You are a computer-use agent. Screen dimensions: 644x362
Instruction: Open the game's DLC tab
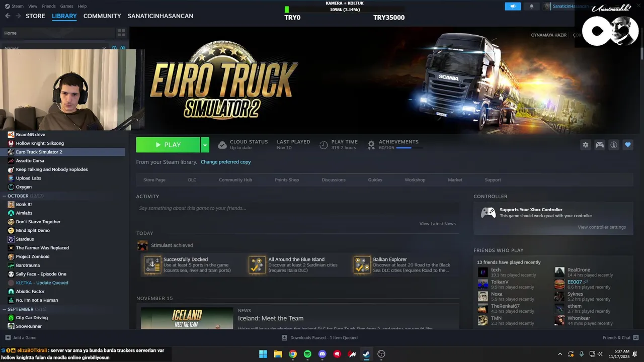192,180
